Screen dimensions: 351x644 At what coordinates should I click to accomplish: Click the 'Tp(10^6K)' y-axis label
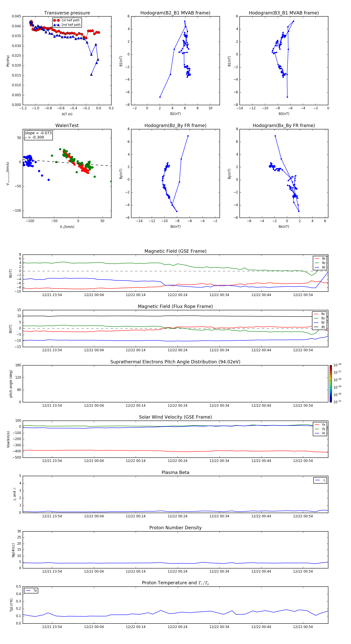pyautogui.click(x=11, y=605)
